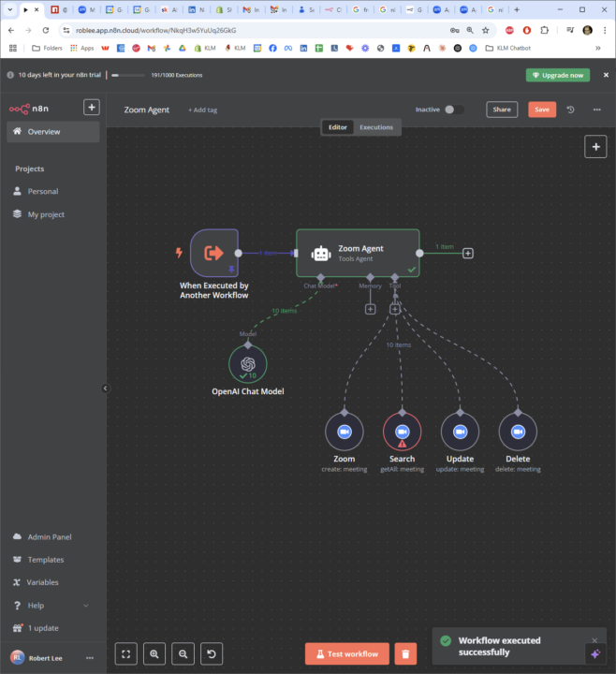Click the Robert Lee avatar
The width and height of the screenshot is (616, 674).
coord(17,657)
